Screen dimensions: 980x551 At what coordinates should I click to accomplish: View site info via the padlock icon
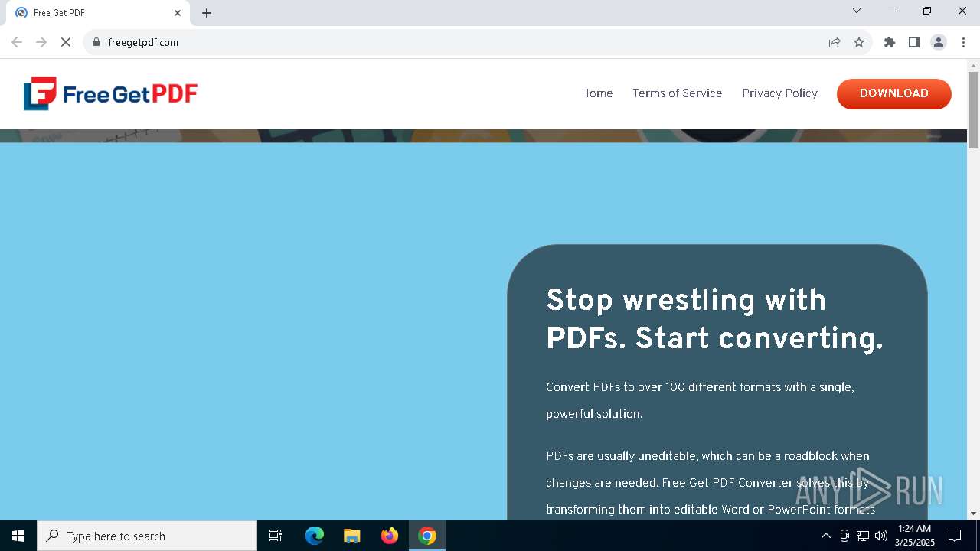[x=96, y=42]
